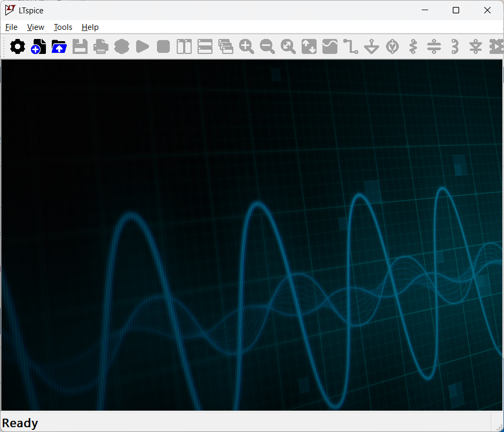Select the Inductor component tool
This screenshot has width=504, height=432.
point(455,47)
